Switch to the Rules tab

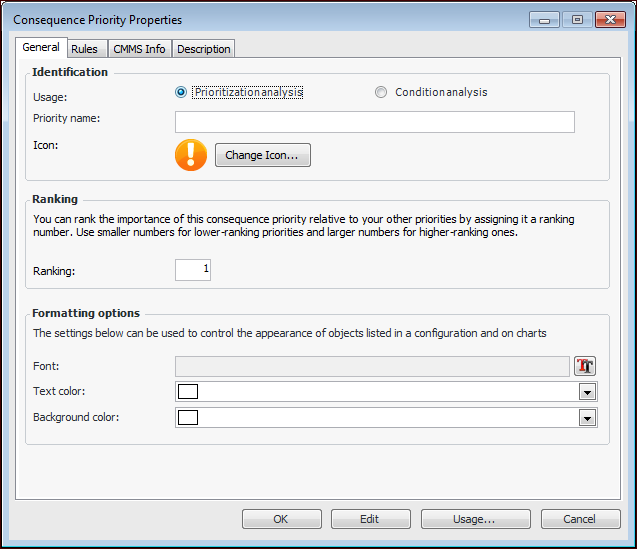[84, 48]
